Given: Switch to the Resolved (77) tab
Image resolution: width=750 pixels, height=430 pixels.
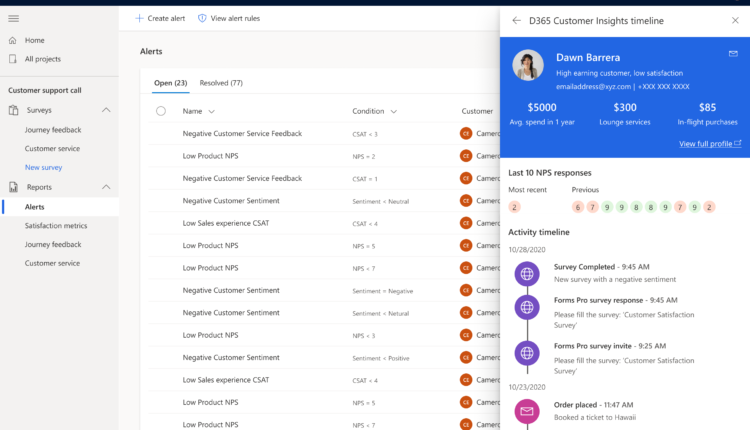Looking at the screenshot, I should [x=221, y=83].
